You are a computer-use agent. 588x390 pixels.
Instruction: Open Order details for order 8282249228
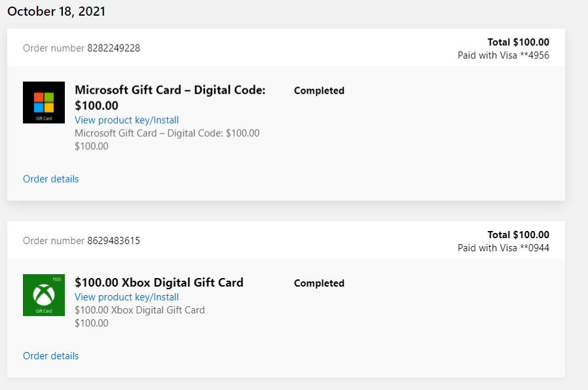50,179
